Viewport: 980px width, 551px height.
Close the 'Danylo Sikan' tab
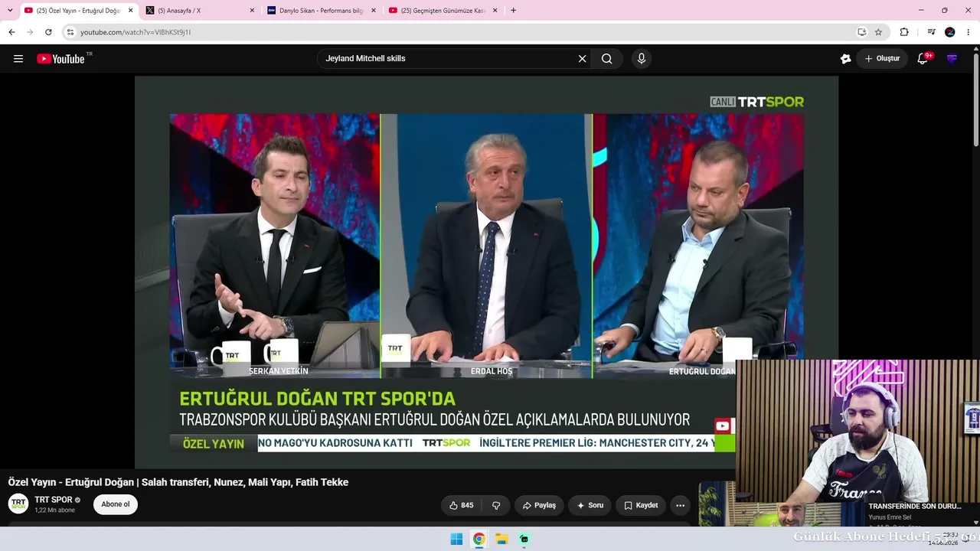click(x=374, y=11)
